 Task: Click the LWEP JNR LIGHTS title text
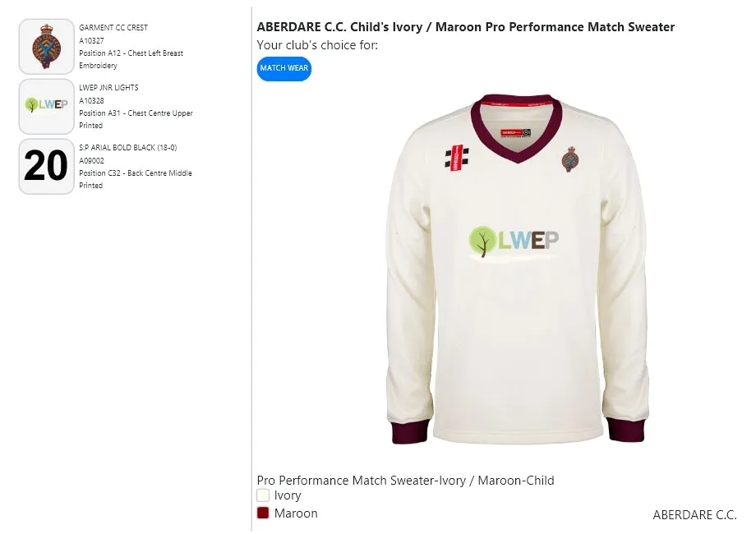108,88
